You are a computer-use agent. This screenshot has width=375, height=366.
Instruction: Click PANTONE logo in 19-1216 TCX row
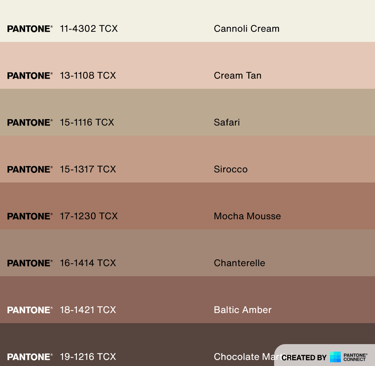pos(30,357)
